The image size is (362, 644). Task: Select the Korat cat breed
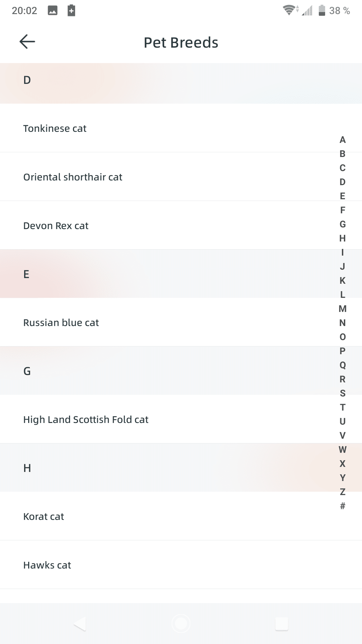tap(44, 517)
